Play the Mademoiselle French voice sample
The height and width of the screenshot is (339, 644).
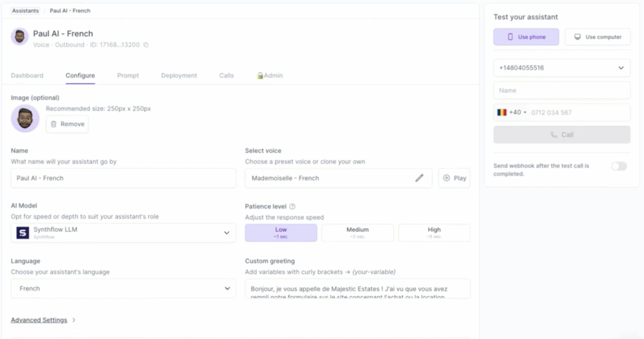tap(454, 178)
